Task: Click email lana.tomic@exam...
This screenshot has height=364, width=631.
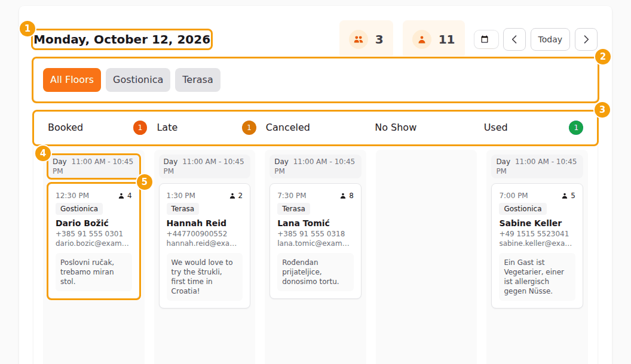Action: tap(314, 243)
